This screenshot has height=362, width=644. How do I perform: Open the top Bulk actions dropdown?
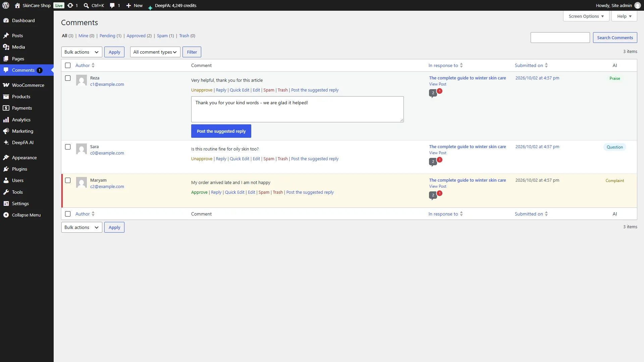(82, 52)
